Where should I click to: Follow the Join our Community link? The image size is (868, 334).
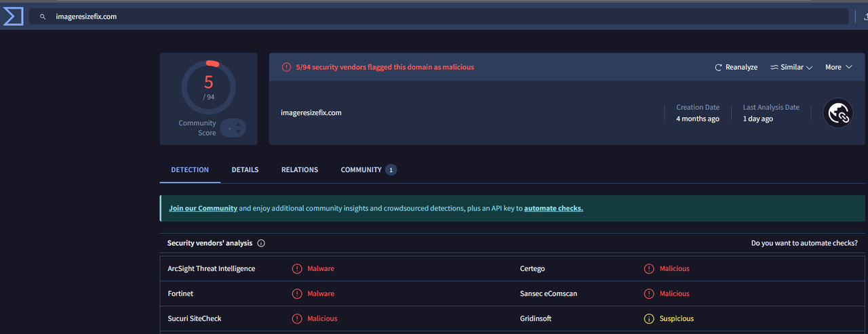pyautogui.click(x=203, y=208)
